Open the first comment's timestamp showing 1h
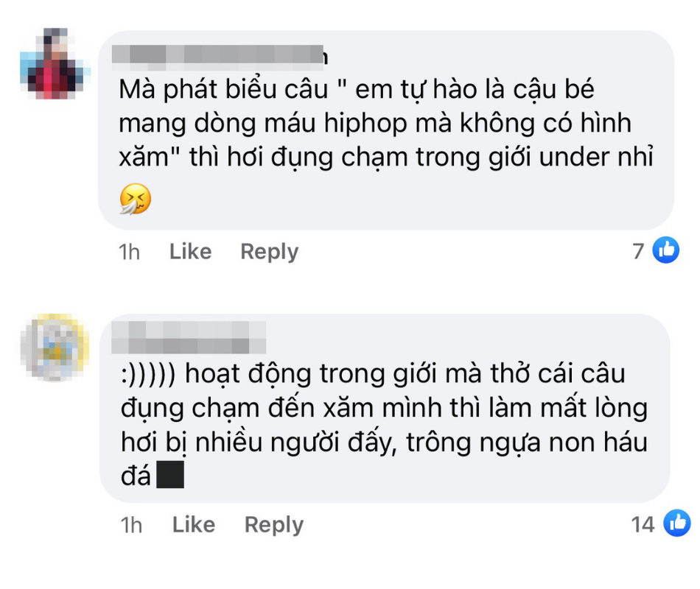Image resolution: width=700 pixels, height=589 pixels. pyautogui.click(x=129, y=251)
